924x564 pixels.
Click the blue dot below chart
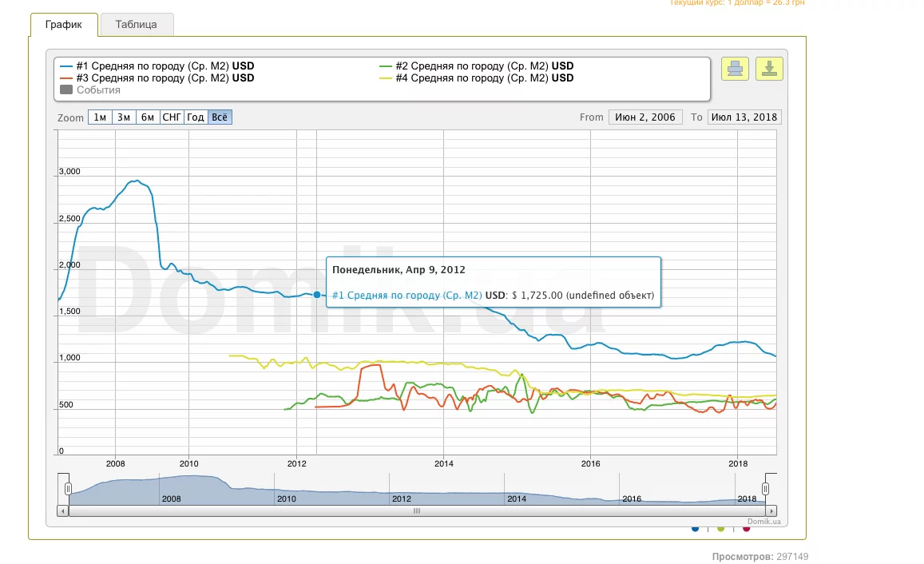point(696,528)
